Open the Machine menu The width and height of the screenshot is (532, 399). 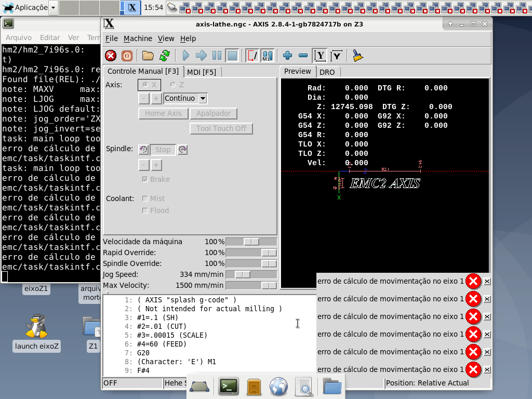tap(138, 38)
